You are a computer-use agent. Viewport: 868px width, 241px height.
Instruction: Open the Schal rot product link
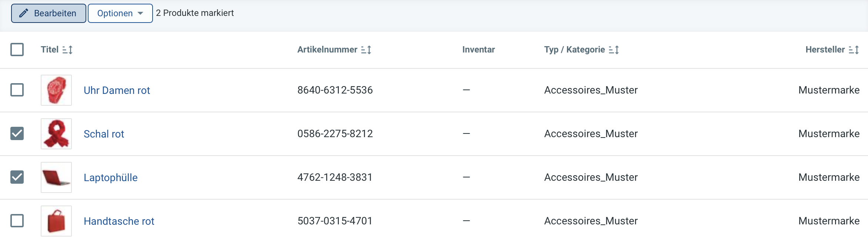pos(104,134)
